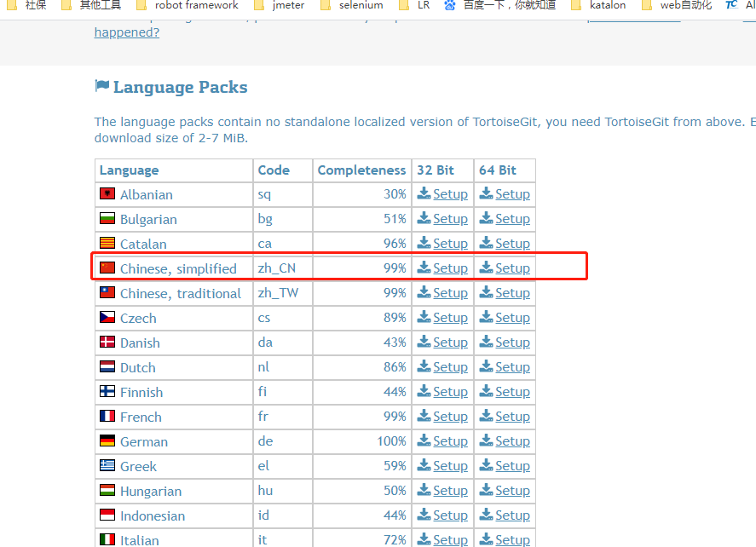The height and width of the screenshot is (547, 756).
Task: Open the 其他工具 bookmark folder
Action: click(x=93, y=5)
